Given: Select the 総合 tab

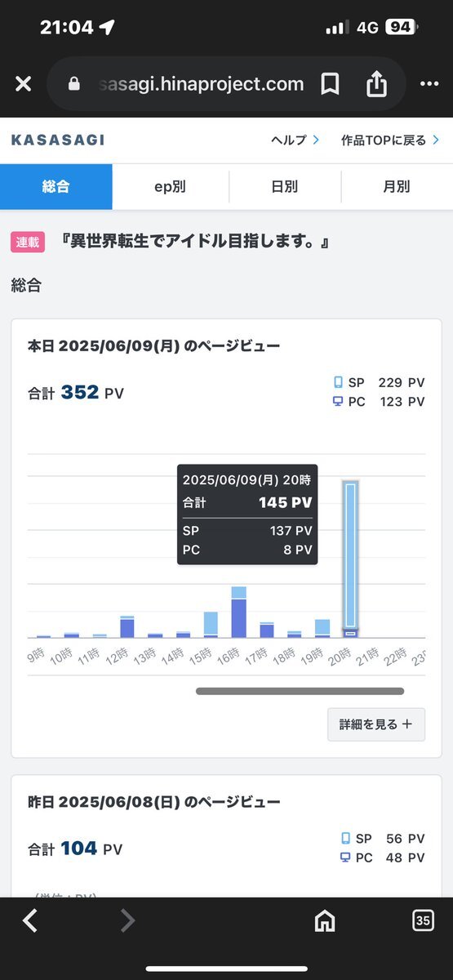Looking at the screenshot, I should click(56, 187).
